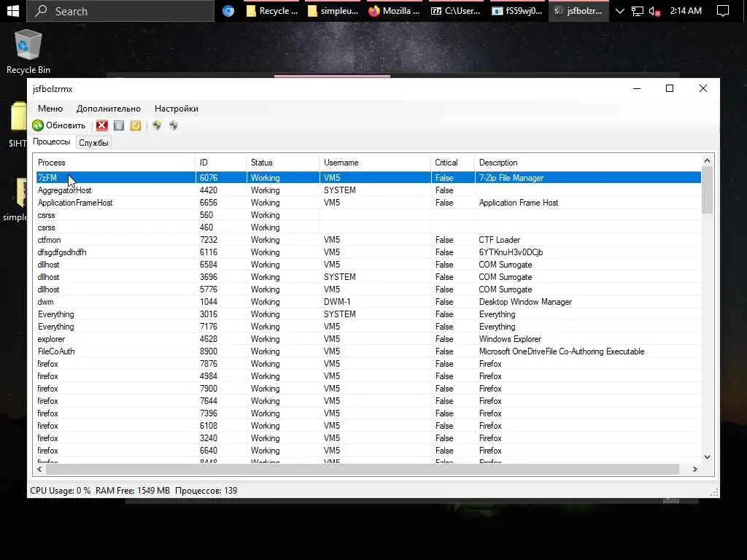Click the yellow folder toolbar icon
The image size is (747, 560).
tap(135, 125)
